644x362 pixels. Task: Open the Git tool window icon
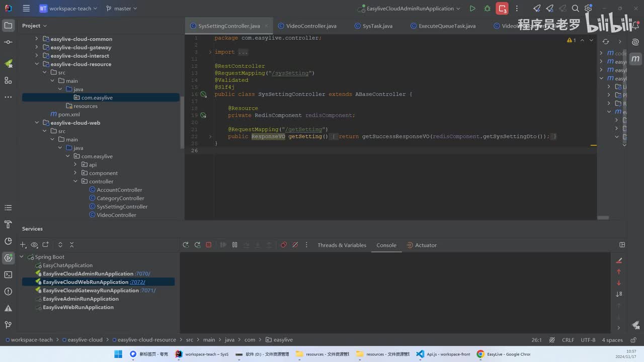(x=8, y=325)
